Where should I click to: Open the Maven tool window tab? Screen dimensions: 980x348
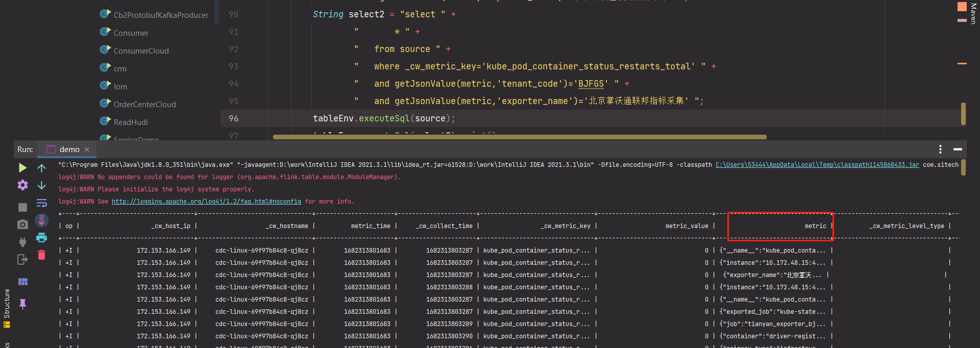click(x=973, y=14)
